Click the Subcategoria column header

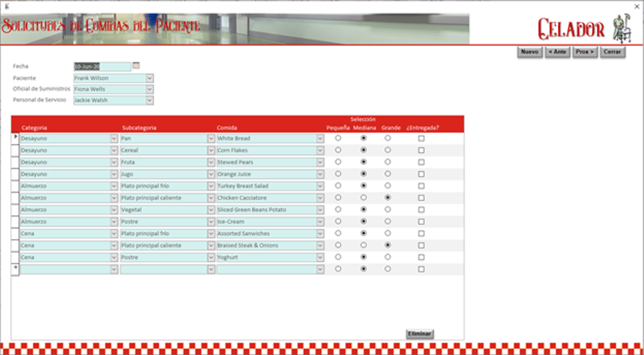(140, 128)
